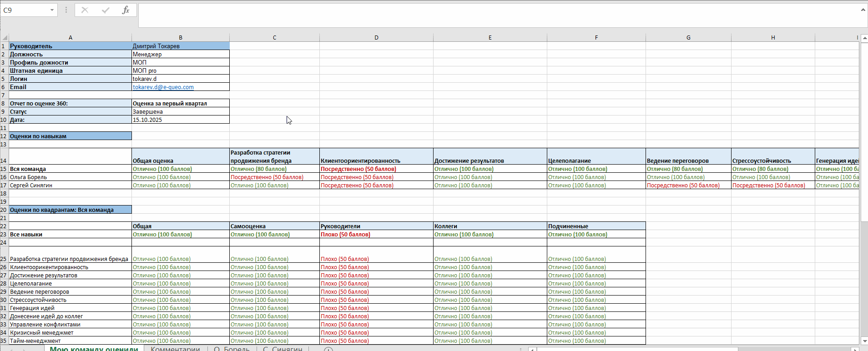The height and width of the screenshot is (351, 868).
Task: Click the Руководитель label cell
Action: pyautogui.click(x=71, y=46)
